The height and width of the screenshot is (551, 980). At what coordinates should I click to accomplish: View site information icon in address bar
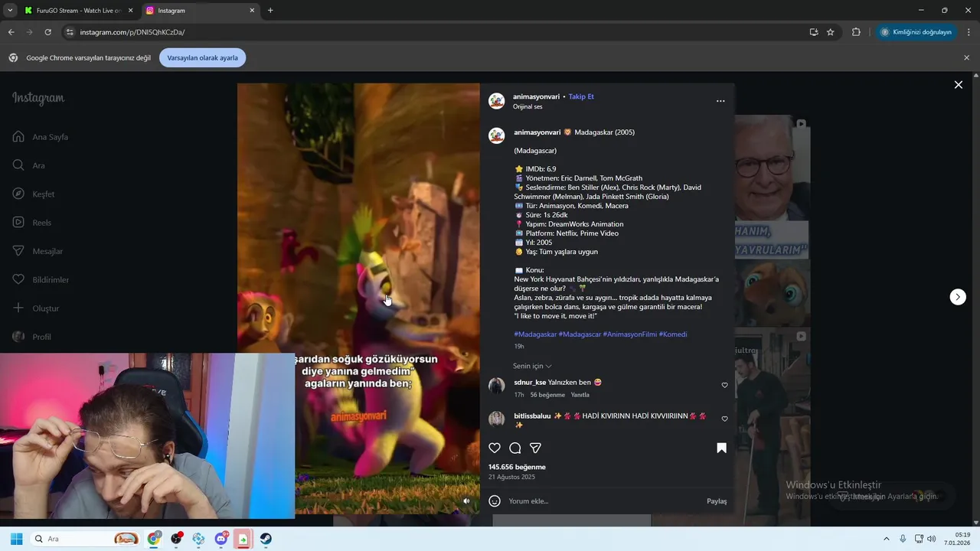[x=70, y=32]
